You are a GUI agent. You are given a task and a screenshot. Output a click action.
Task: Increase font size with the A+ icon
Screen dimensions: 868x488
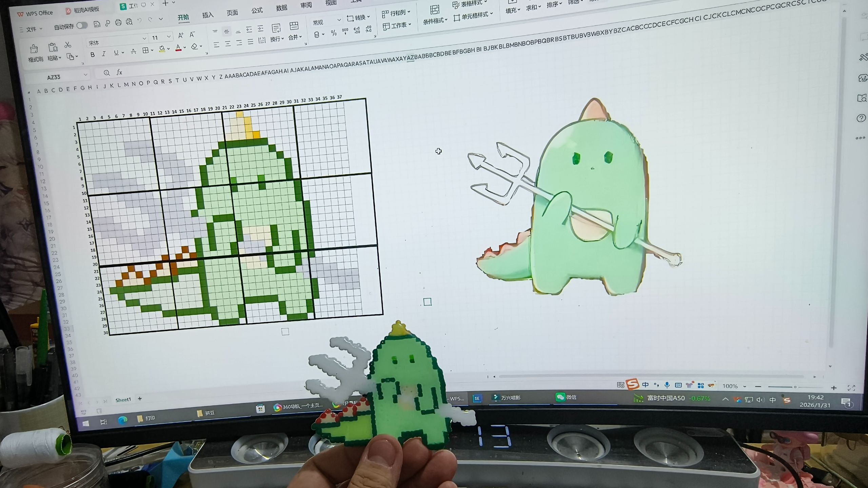point(181,35)
